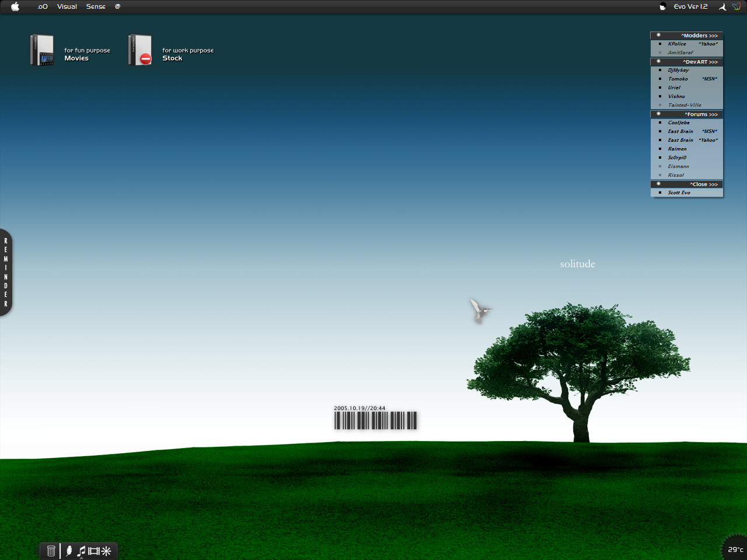Screen dimensions: 747x560
Task: Click the status bullet beside Sc0rpi0
Action: (x=660, y=157)
